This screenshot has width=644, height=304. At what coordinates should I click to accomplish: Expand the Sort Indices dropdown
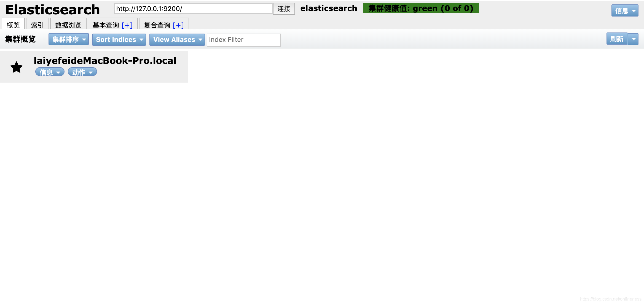(119, 39)
